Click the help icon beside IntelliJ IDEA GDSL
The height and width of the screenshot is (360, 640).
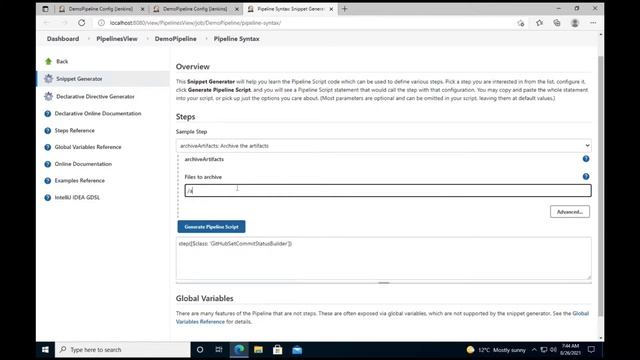click(x=48, y=198)
